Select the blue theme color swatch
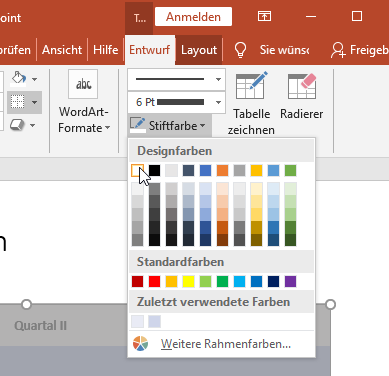This screenshot has width=389, height=376. 205,170
